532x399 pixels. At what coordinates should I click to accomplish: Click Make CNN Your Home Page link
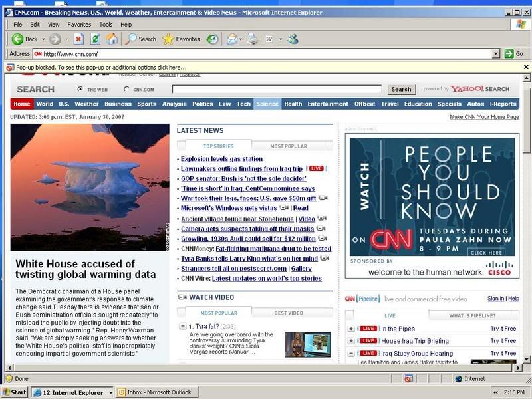pos(484,117)
